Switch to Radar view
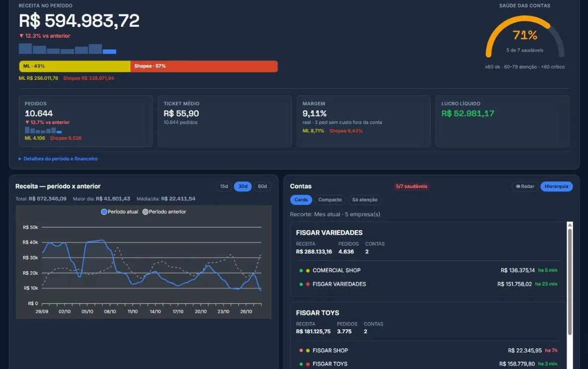The image size is (588, 369). coord(525,186)
